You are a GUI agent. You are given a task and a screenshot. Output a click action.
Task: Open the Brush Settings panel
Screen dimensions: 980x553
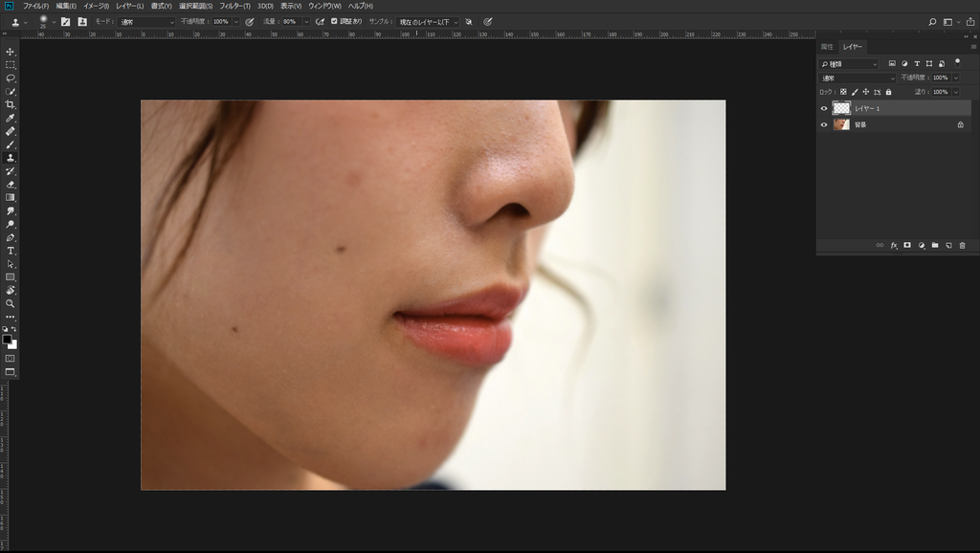66,22
